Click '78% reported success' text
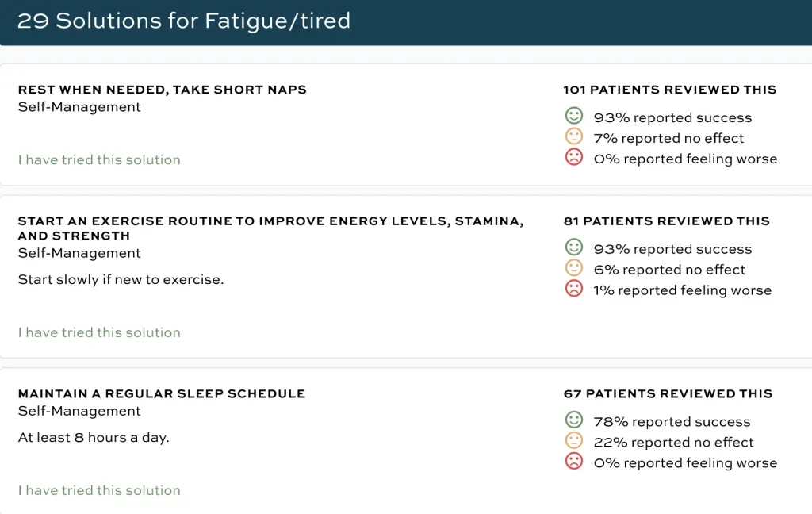 (672, 422)
